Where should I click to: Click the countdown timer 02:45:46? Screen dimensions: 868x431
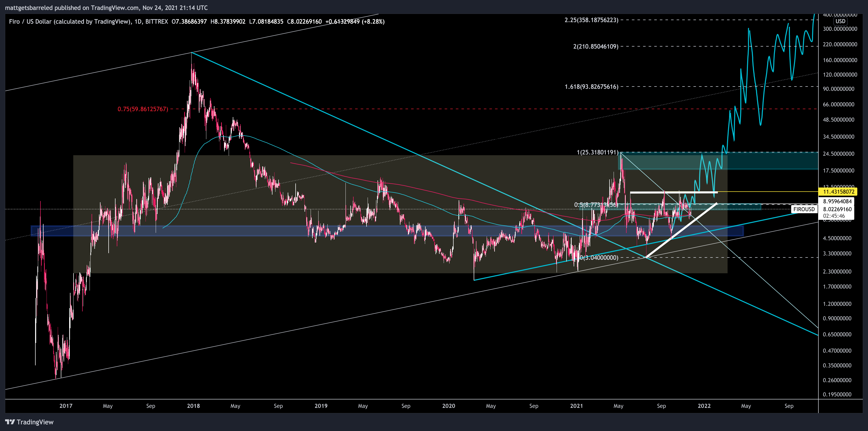834,216
